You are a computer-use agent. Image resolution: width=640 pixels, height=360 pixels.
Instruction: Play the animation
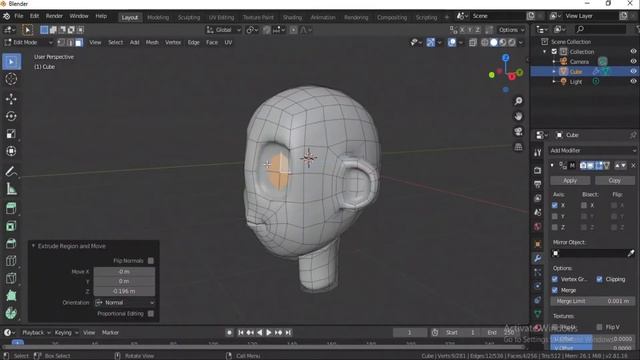click(269, 333)
